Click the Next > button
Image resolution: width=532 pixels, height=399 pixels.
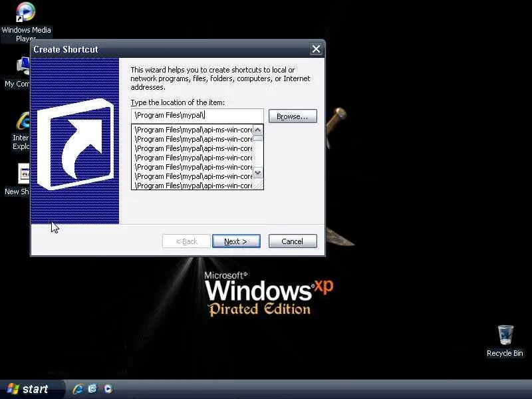coord(236,241)
